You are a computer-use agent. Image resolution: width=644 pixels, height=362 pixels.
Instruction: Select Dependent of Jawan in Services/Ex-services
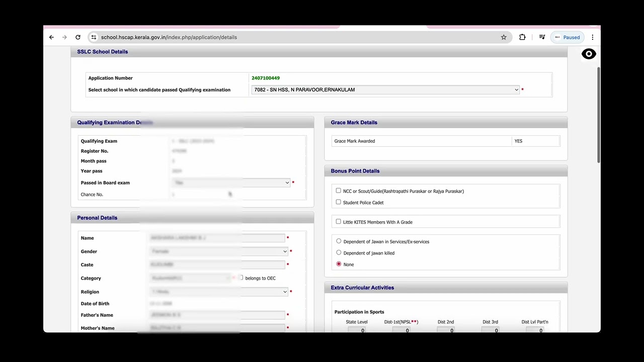coord(339,241)
